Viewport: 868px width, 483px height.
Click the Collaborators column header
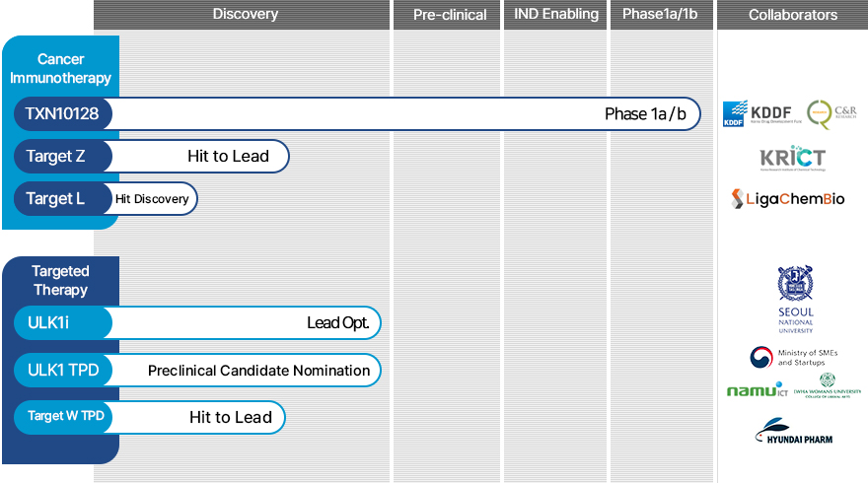click(792, 15)
